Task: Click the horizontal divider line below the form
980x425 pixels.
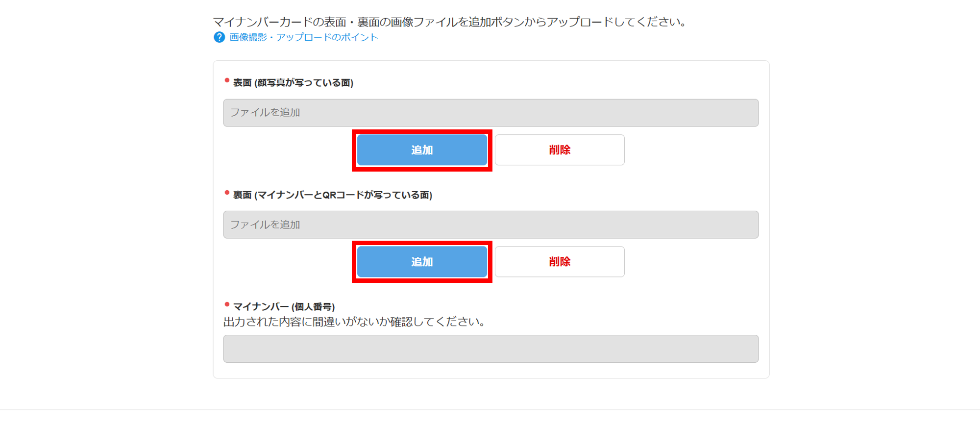Action: click(490, 410)
